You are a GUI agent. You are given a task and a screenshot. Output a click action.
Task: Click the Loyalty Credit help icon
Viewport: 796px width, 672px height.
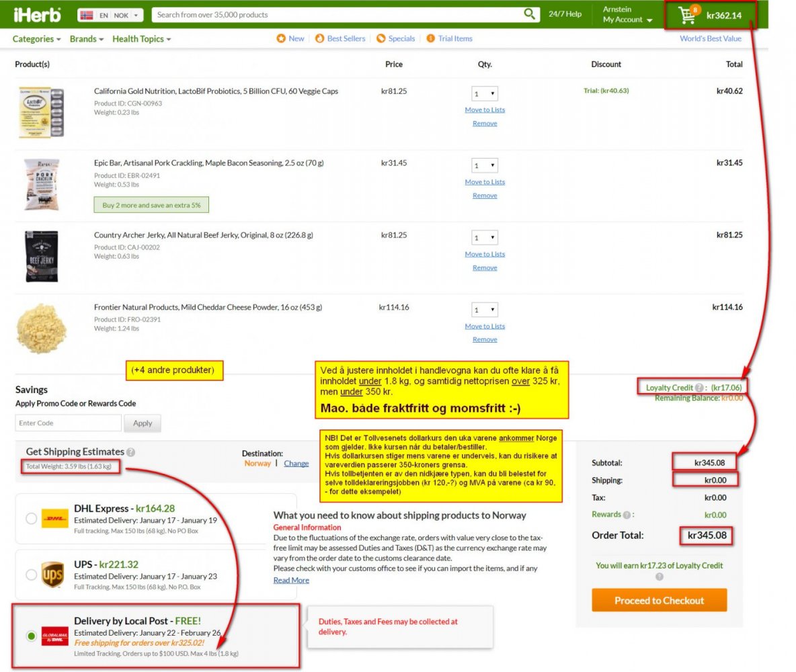699,388
